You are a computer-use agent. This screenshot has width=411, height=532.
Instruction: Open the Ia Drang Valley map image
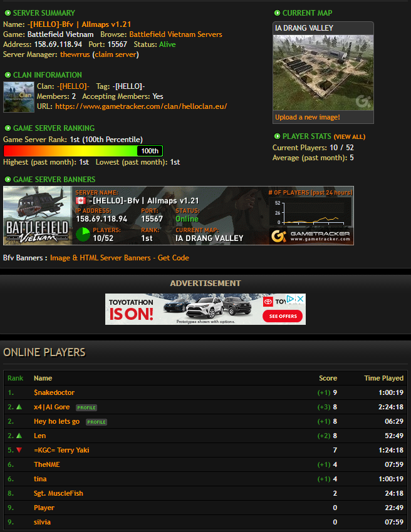323,73
